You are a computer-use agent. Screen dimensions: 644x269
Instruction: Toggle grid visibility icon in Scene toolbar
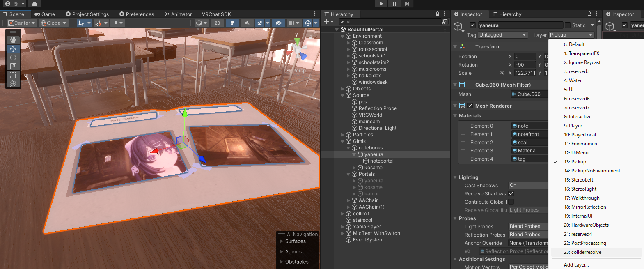tap(81, 23)
